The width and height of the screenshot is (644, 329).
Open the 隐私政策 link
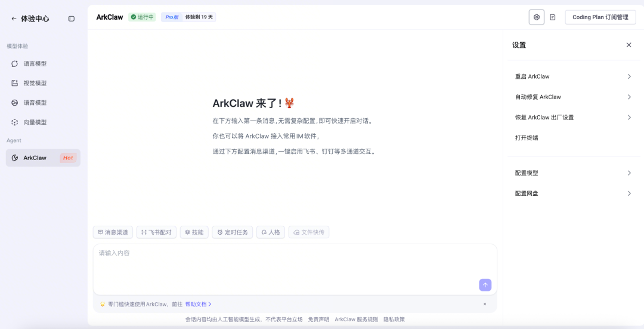pyautogui.click(x=394, y=319)
